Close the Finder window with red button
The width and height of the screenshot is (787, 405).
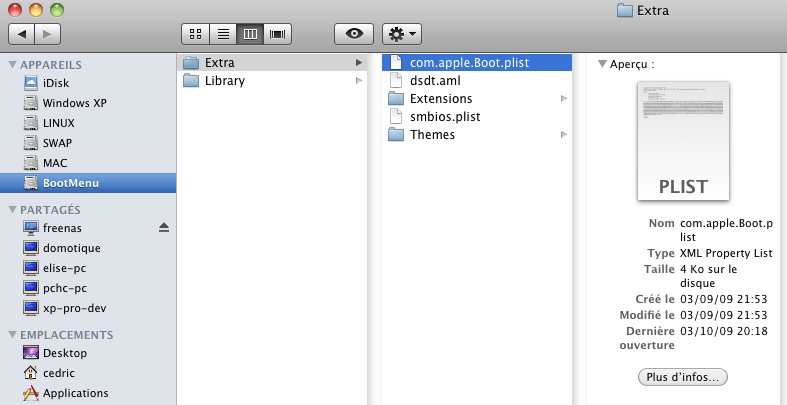point(16,10)
